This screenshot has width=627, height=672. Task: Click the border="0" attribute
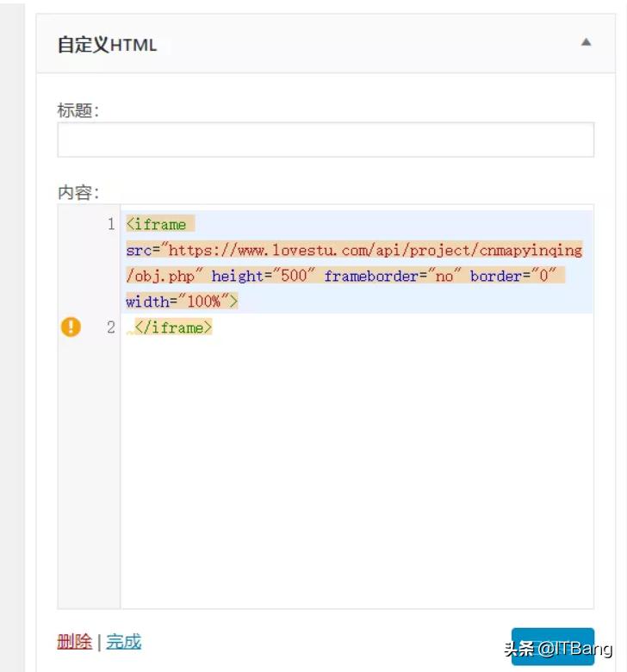click(512, 276)
